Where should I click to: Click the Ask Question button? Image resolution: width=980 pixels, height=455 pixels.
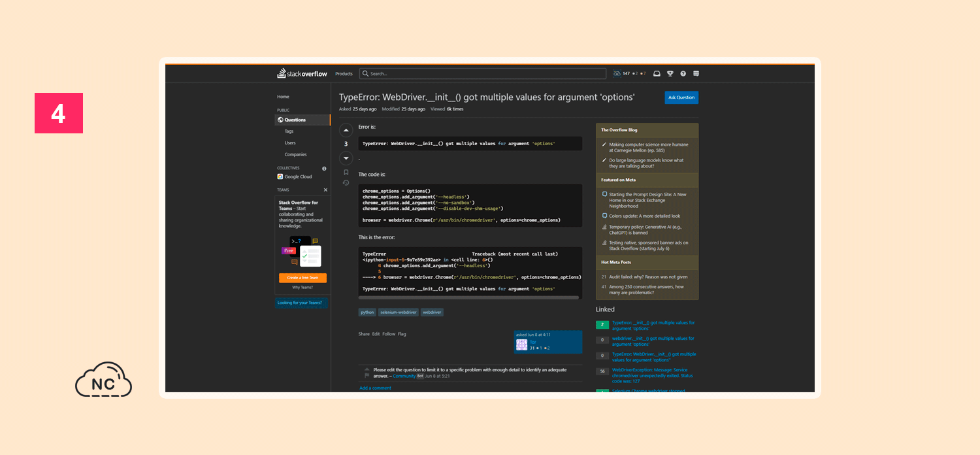pos(681,97)
